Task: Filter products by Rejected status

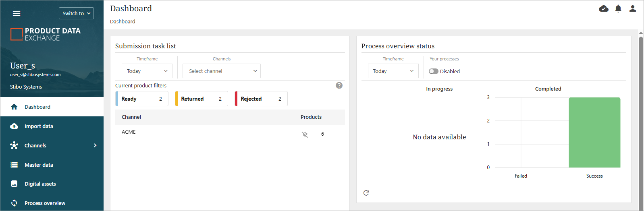Action: [x=261, y=99]
